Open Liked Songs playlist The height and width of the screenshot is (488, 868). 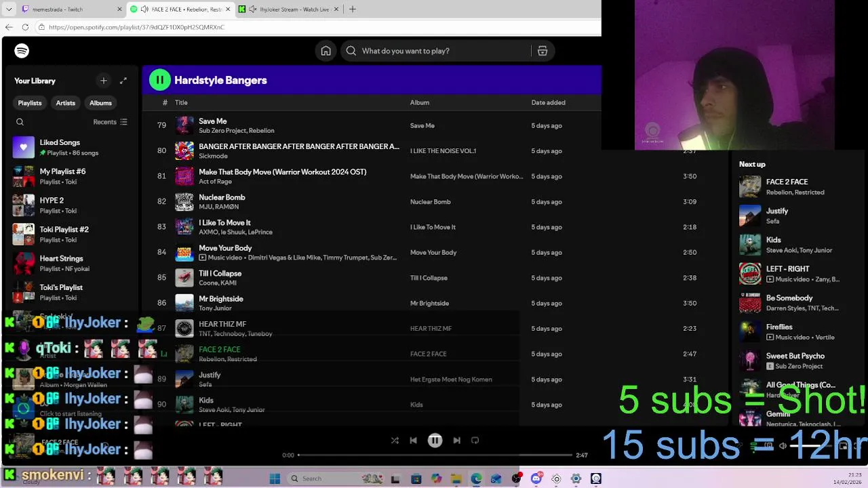pos(71,147)
